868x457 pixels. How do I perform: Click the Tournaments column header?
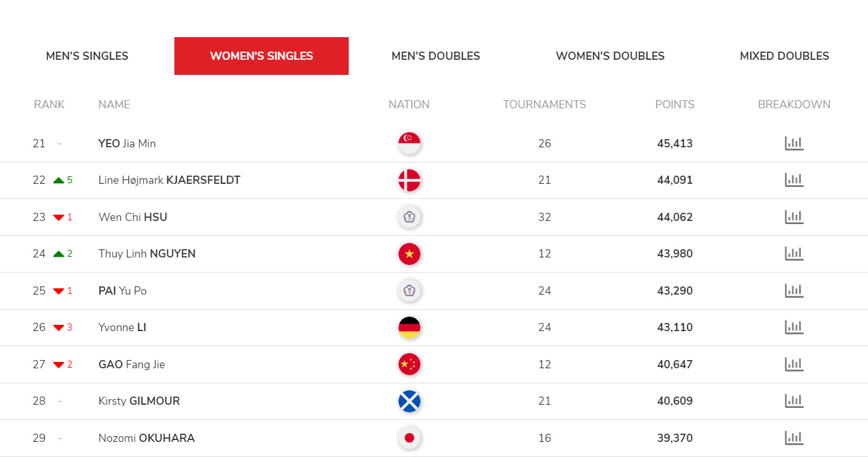pos(544,104)
